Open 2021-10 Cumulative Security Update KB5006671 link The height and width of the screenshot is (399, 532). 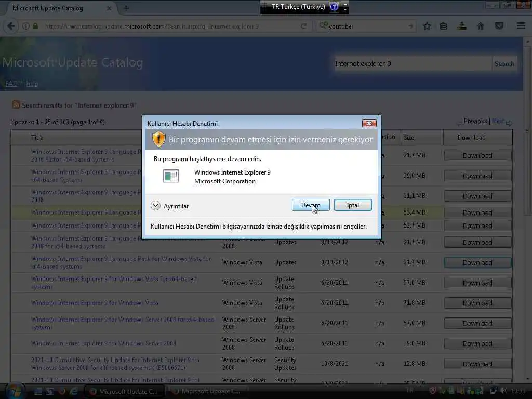pyautogui.click(x=115, y=364)
